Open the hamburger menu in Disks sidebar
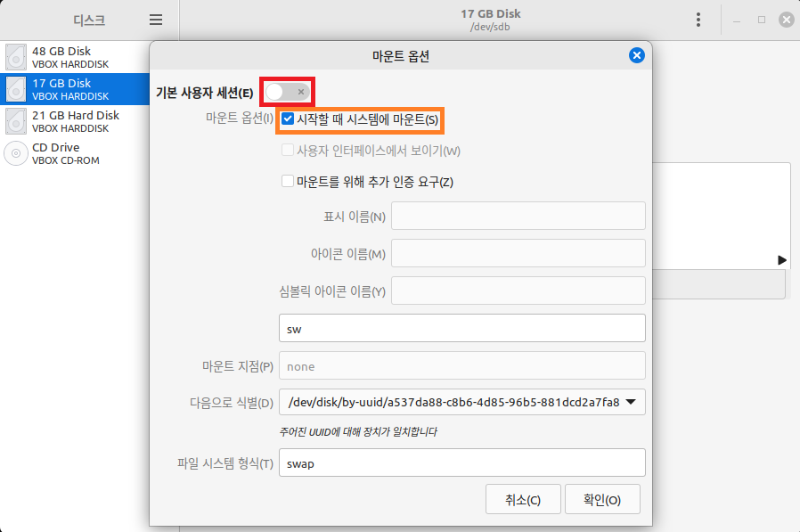 coord(156,20)
